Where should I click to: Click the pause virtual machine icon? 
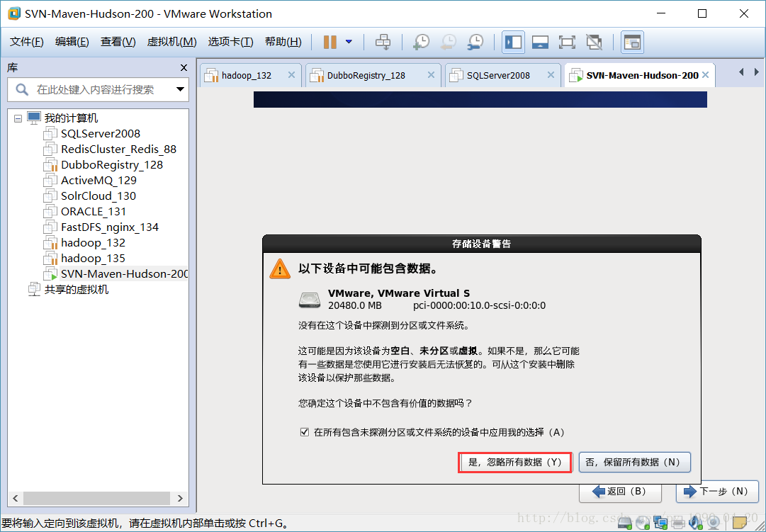tap(330, 42)
